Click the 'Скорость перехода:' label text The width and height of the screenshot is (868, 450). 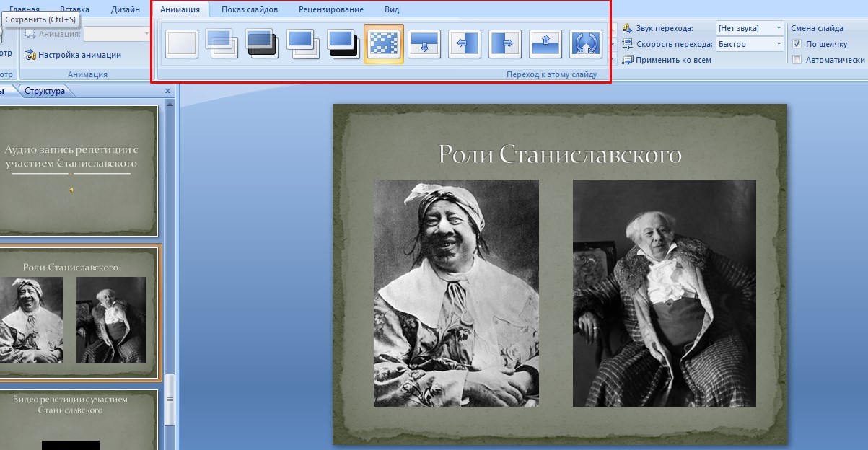click(674, 44)
